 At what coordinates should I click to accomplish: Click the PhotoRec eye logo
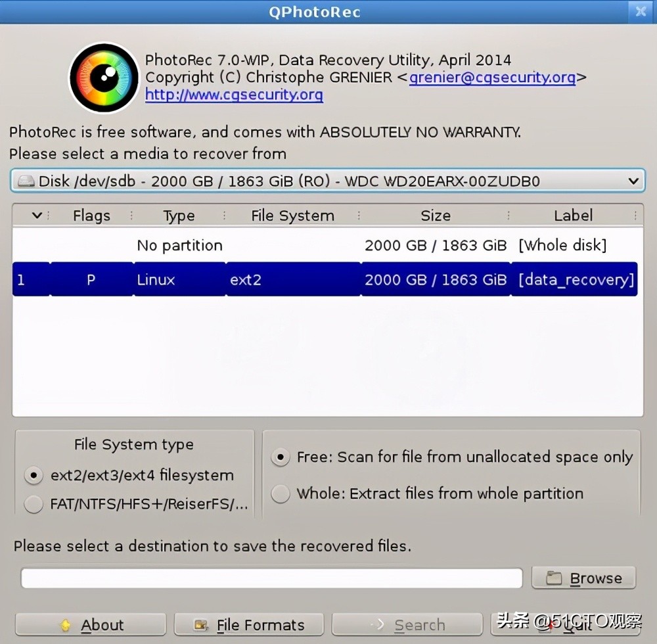[x=104, y=78]
